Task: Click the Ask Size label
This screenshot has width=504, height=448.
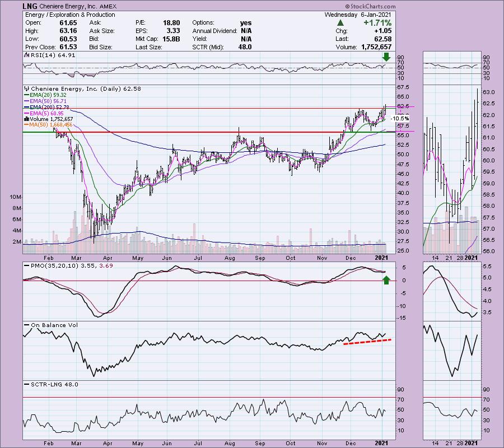Action: pyautogui.click(x=102, y=31)
